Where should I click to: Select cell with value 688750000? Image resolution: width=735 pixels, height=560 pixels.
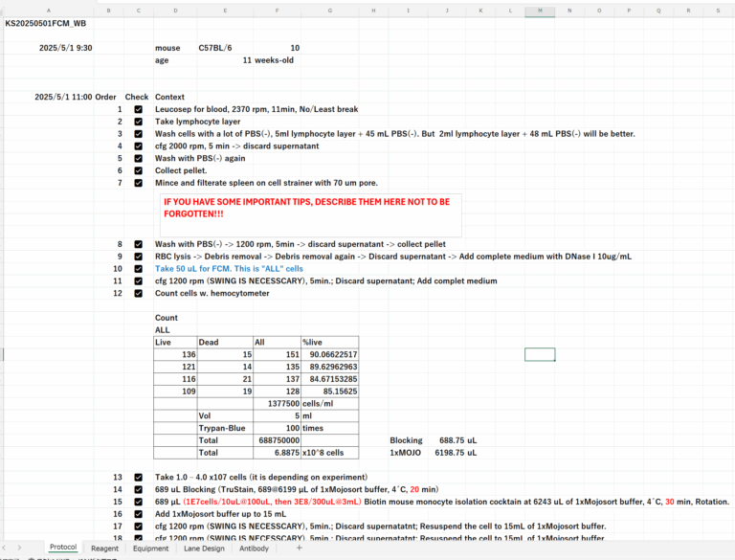(277, 440)
